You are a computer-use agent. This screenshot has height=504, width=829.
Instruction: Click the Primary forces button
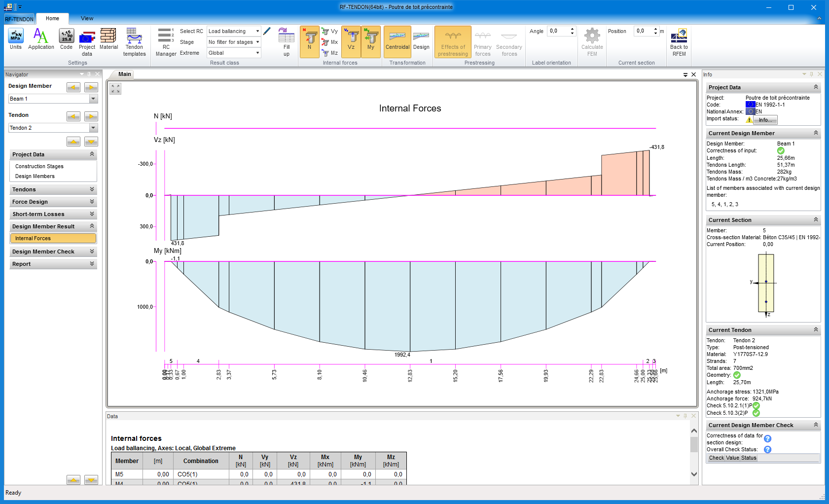click(x=483, y=42)
